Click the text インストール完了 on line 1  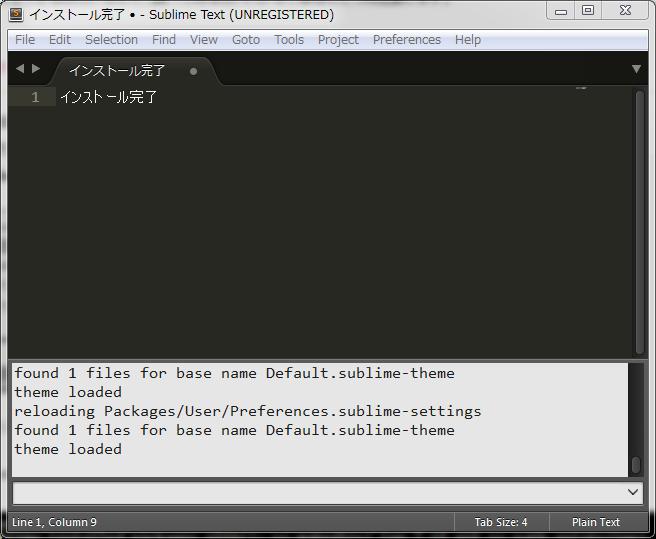pyautogui.click(x=108, y=98)
